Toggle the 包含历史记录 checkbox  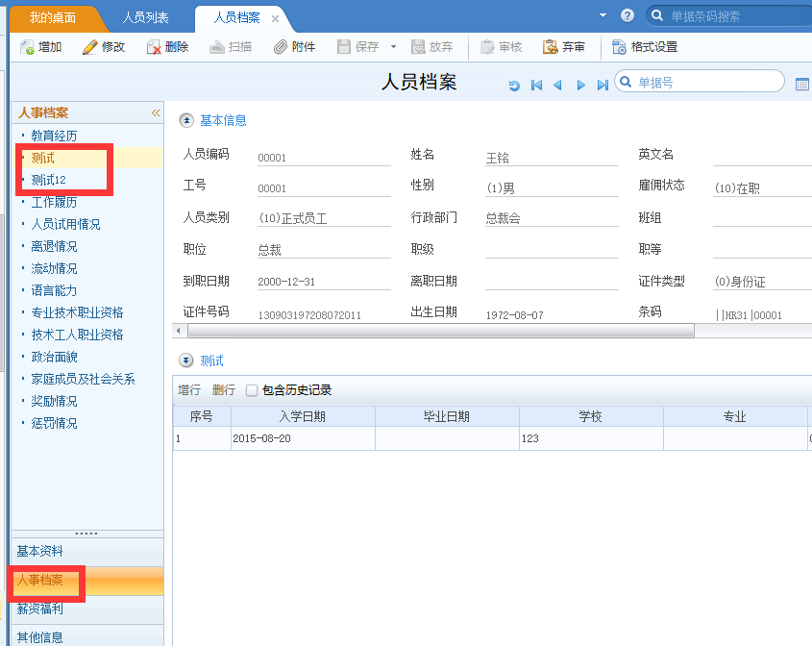pos(252,390)
